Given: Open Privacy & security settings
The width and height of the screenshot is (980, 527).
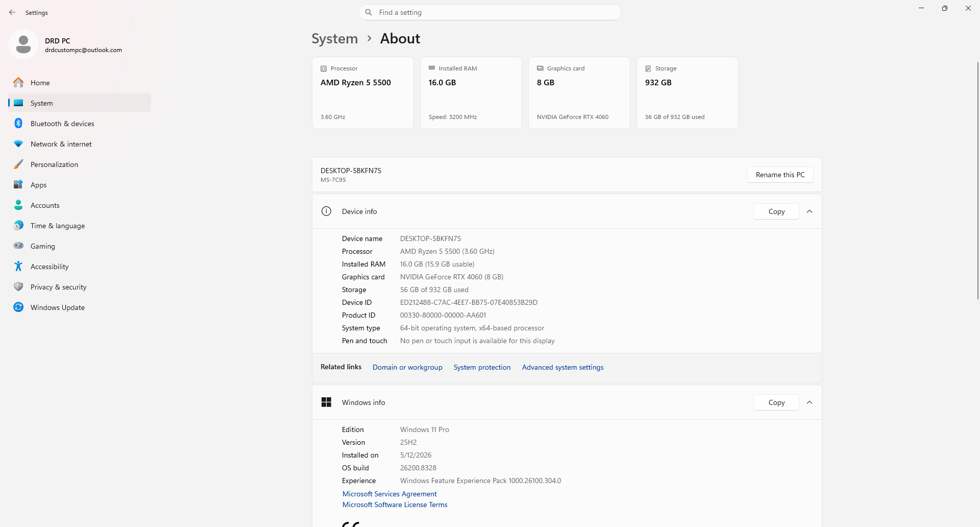Looking at the screenshot, I should [80, 286].
